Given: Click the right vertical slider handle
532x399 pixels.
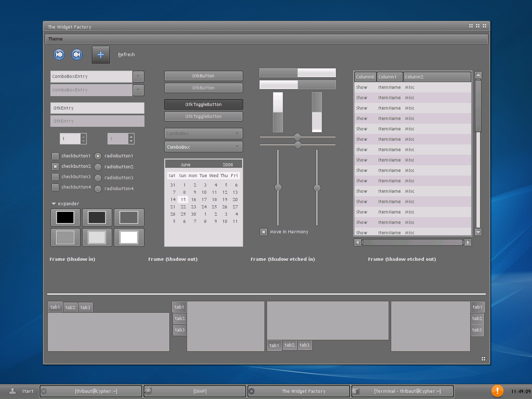Looking at the screenshot, I should click(317, 188).
